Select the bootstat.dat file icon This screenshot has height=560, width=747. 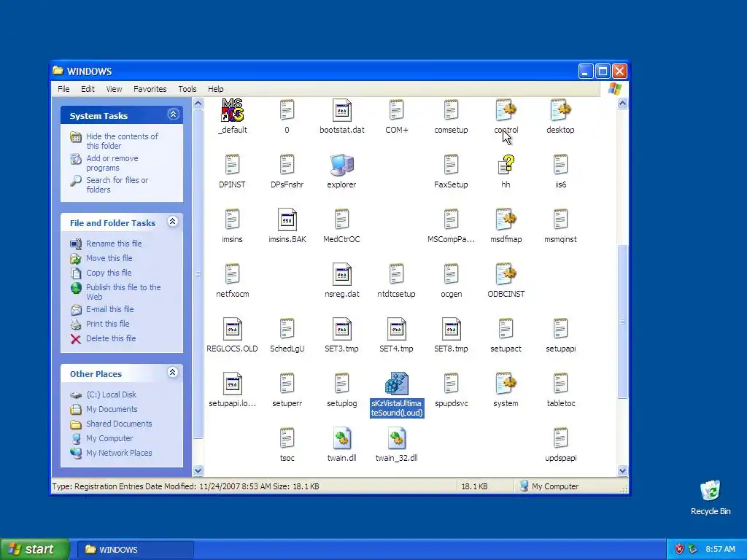[x=342, y=110]
